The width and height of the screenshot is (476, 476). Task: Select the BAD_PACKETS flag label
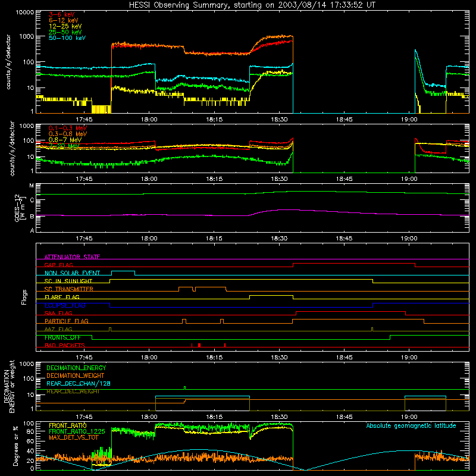pyautogui.click(x=65, y=345)
